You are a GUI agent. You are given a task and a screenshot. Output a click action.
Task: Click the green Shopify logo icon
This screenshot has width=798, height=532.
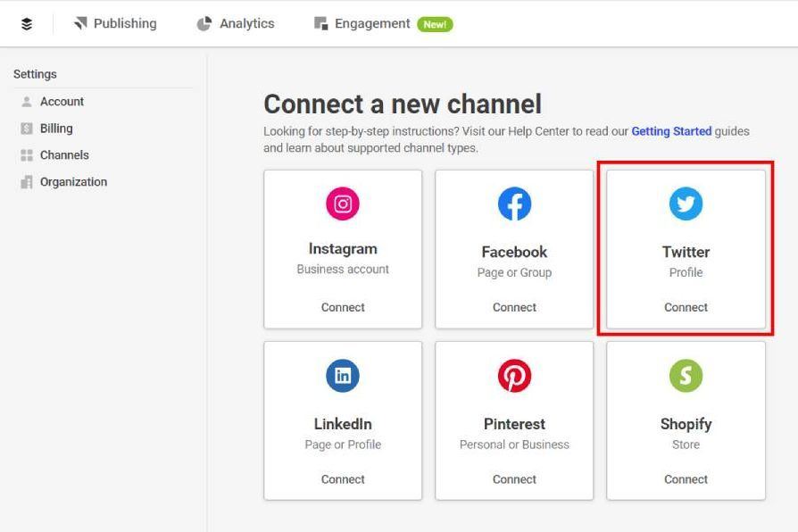[686, 376]
